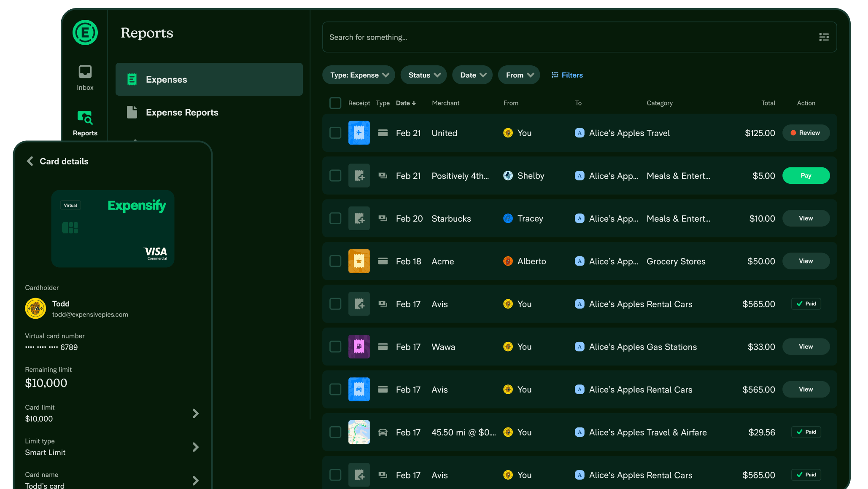Add receipt icon for Starbucks expense
Image resolution: width=868 pixels, height=489 pixels.
(x=359, y=218)
